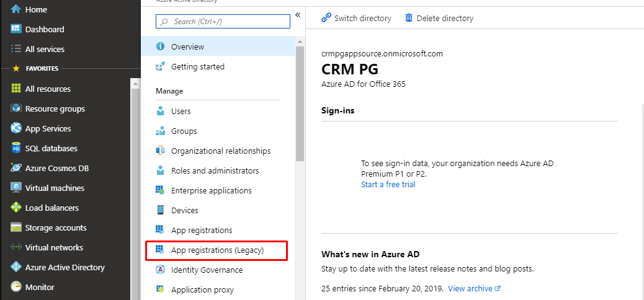Click the Virtual networks icon
The height and width of the screenshot is (300, 644).
tap(16, 247)
